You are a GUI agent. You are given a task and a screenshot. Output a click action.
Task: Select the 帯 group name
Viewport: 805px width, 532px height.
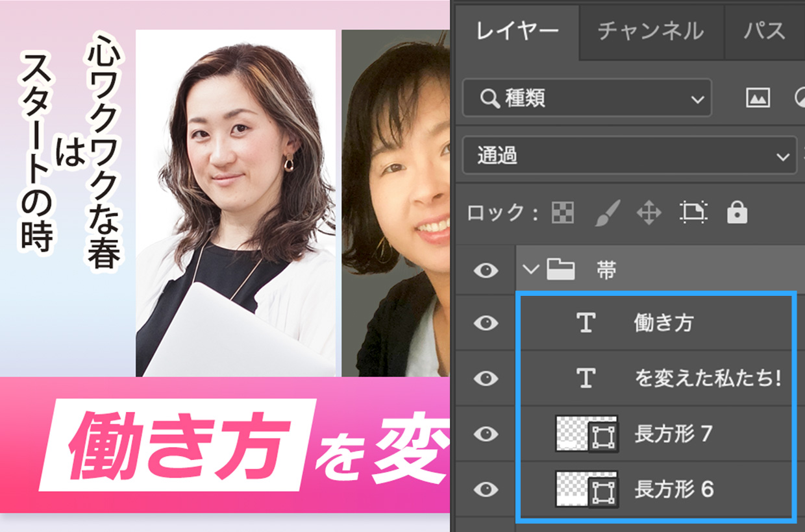tap(606, 270)
